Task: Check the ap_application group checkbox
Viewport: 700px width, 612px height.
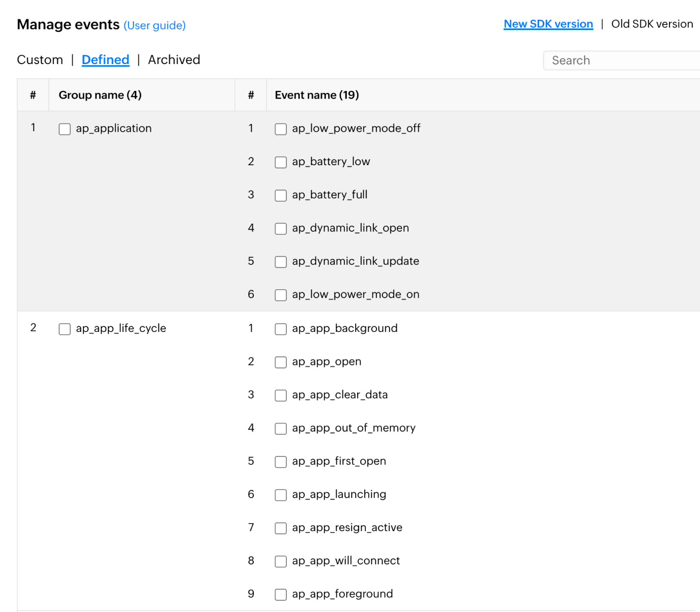Action: click(64, 129)
